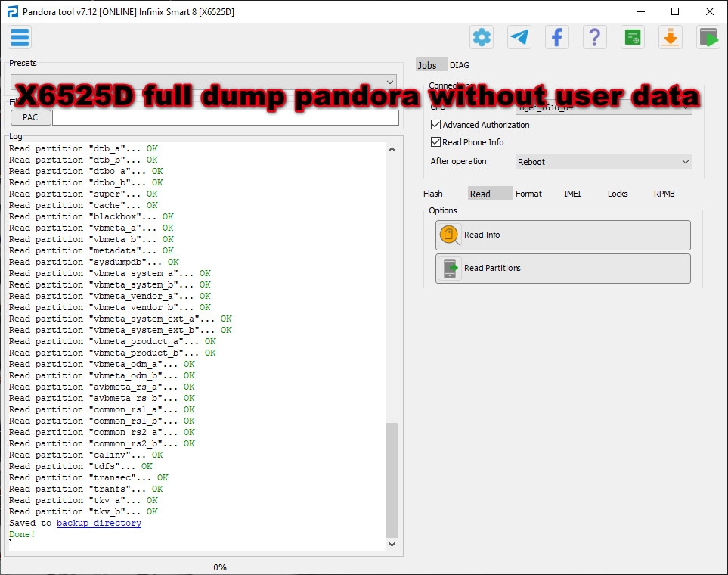Expand the CPU selection dropdown
The image size is (728, 575).
click(685, 108)
